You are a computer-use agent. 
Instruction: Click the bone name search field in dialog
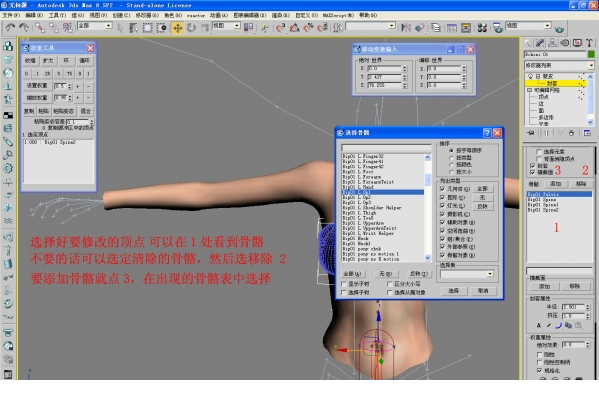386,148
